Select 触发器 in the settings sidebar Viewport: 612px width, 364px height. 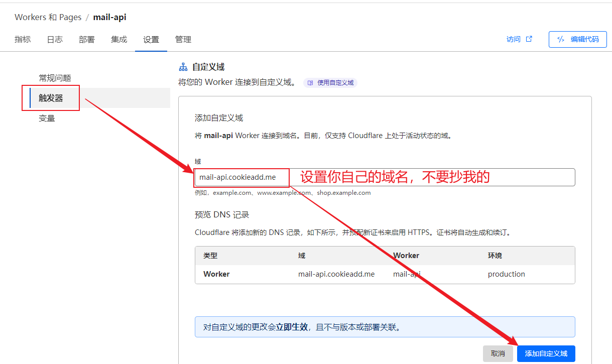(51, 98)
